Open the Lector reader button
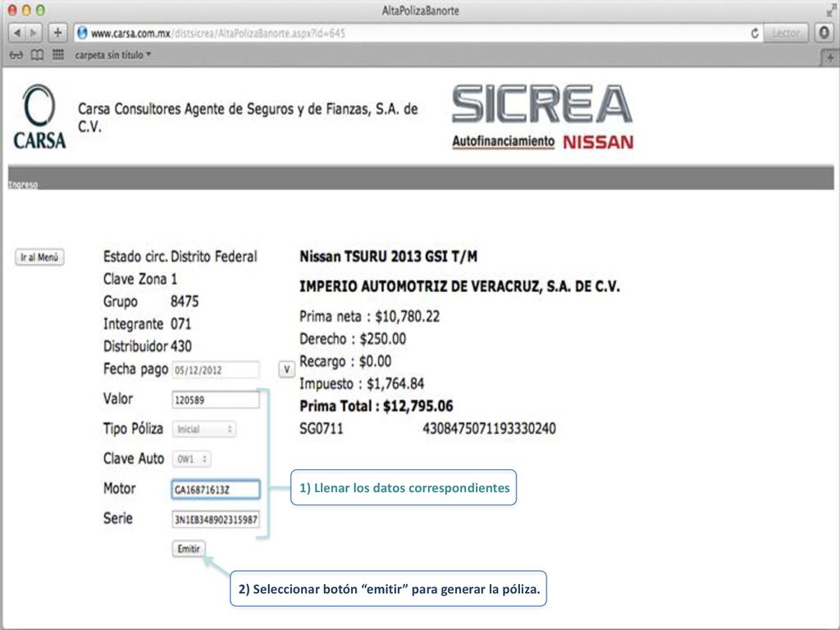Image resolution: width=840 pixels, height=630 pixels. 785,33
